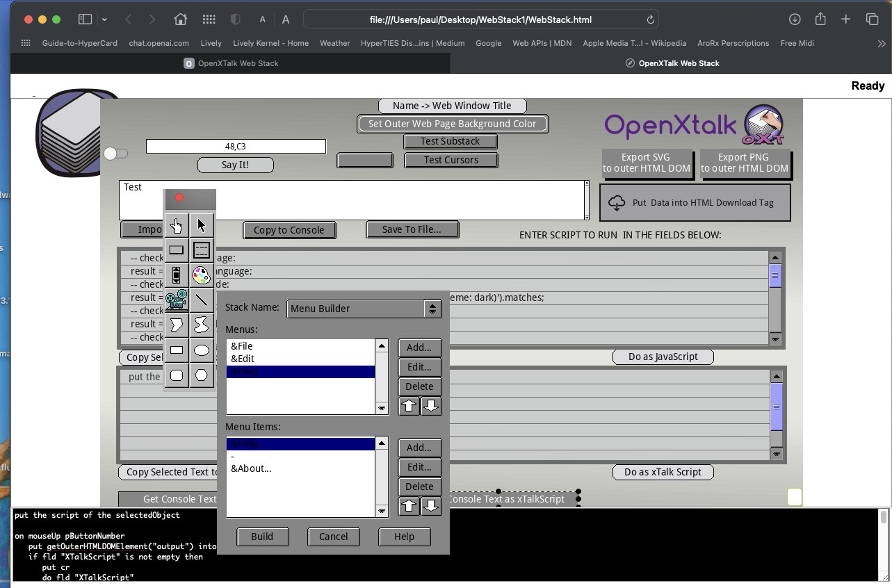The image size is (892, 588).
Task: Pick the Rectangle graphic tool
Action: coord(177,350)
